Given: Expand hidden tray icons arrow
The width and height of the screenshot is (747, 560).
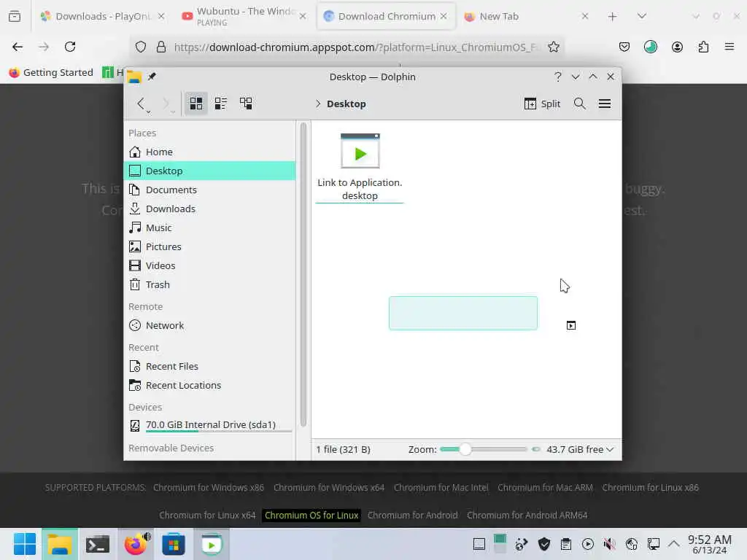Looking at the screenshot, I should [x=673, y=543].
